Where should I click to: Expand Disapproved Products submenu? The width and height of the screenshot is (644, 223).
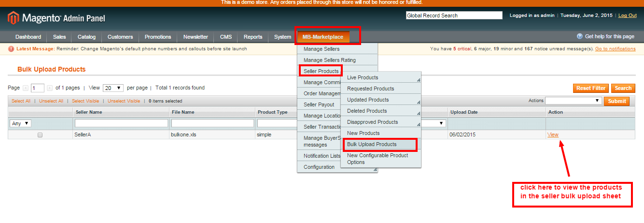(419, 125)
